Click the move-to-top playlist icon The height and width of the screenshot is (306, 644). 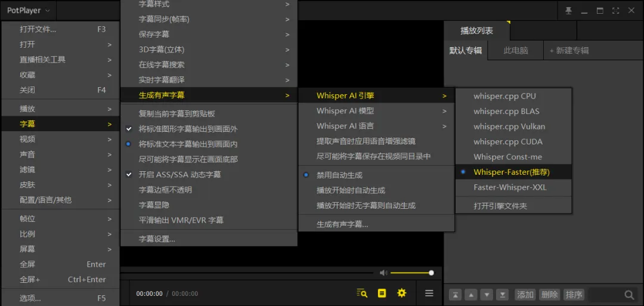click(x=456, y=295)
